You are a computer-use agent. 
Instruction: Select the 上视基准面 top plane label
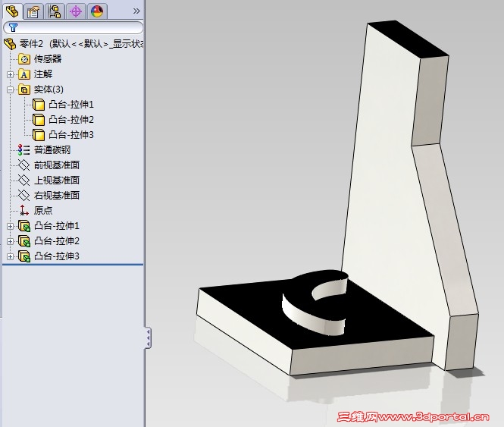click(57, 181)
